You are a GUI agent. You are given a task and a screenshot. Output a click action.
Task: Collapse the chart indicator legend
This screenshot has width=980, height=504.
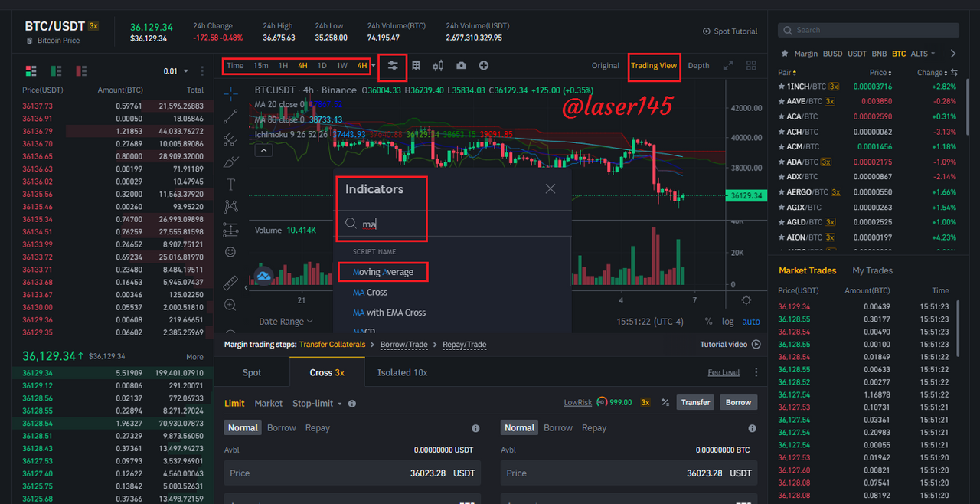(x=263, y=151)
